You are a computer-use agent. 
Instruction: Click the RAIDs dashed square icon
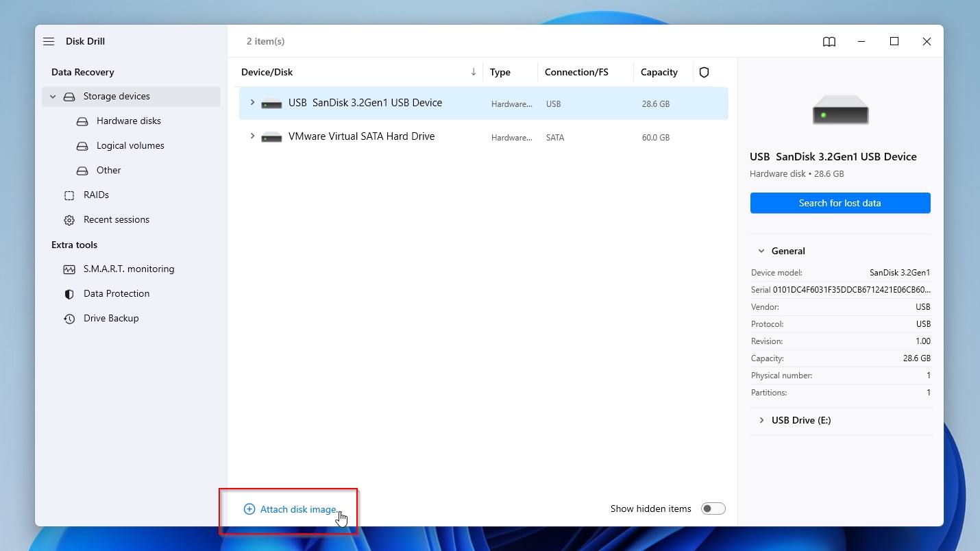69,195
